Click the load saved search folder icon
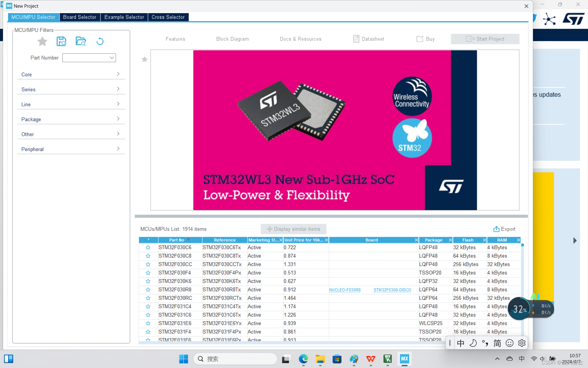The height and width of the screenshot is (368, 588). coord(81,41)
